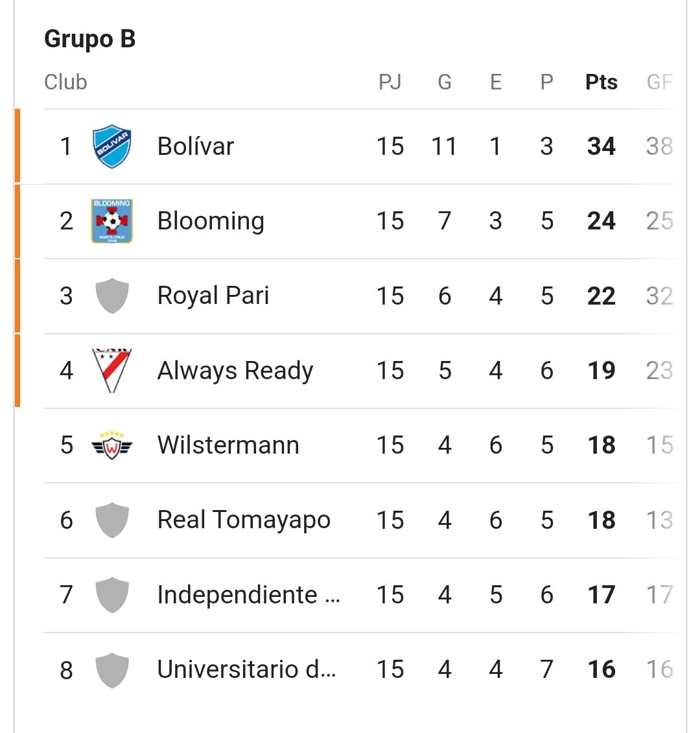Screen dimensions: 700x733
Task: Select the Royal Pari team name
Action: tap(213, 296)
